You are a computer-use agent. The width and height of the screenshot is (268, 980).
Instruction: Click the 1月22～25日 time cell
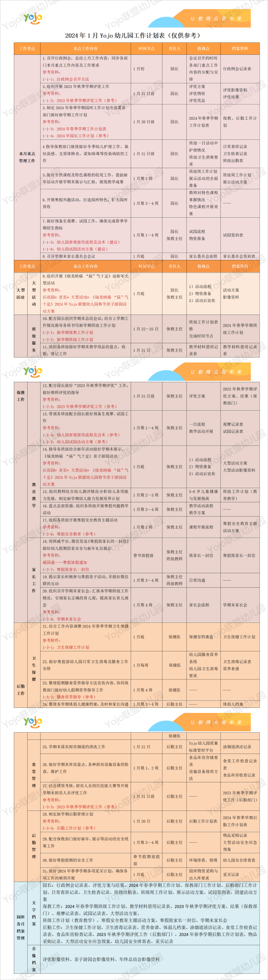pos(146,329)
